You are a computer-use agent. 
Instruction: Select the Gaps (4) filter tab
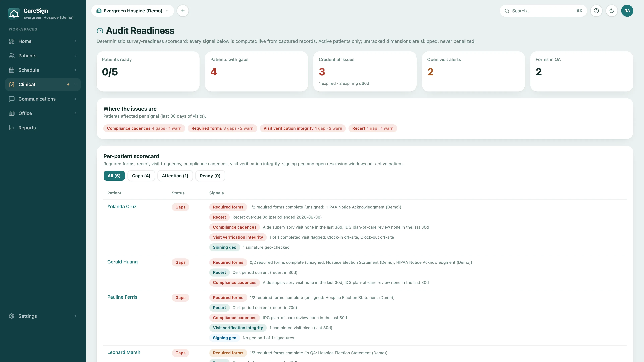(x=141, y=176)
